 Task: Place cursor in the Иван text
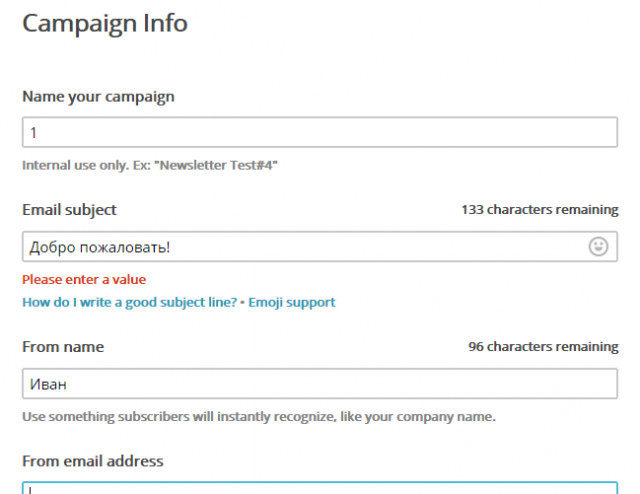(48, 385)
